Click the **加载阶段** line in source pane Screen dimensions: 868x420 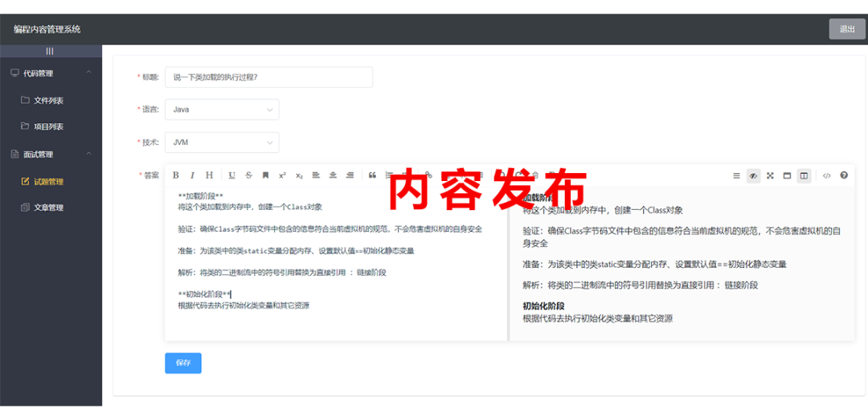point(200,196)
